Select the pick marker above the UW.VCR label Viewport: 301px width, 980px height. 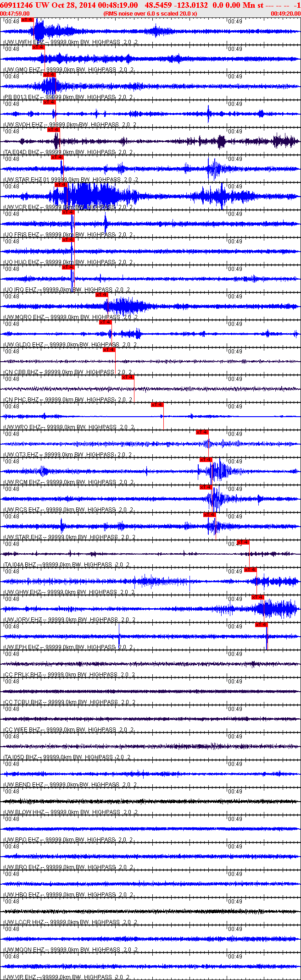[61, 185]
